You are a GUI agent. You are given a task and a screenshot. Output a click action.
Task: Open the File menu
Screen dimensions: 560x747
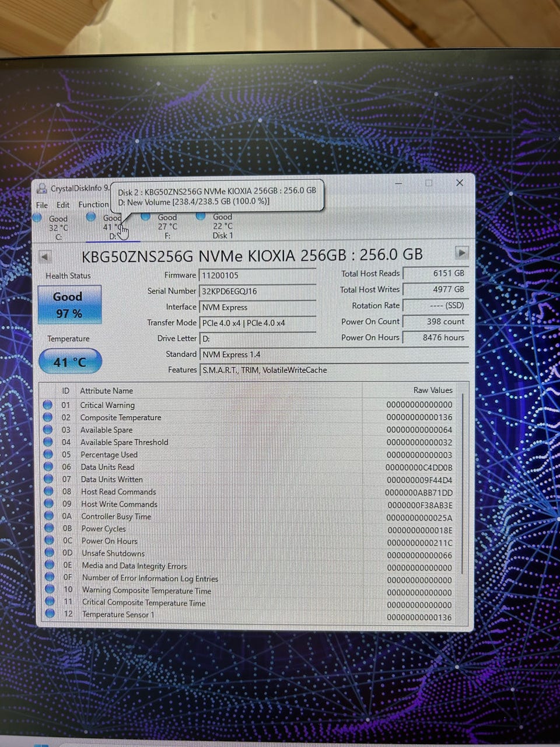pos(42,205)
